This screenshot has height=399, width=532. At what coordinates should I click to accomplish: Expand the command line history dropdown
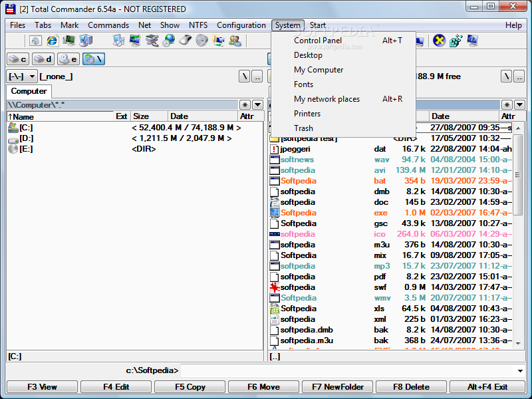tap(520, 371)
